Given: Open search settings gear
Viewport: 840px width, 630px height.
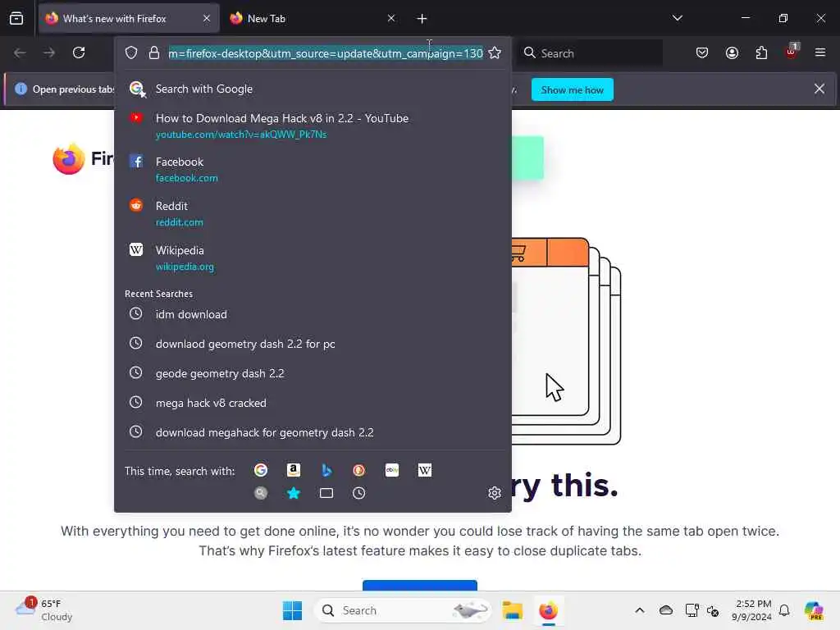Looking at the screenshot, I should (x=495, y=493).
